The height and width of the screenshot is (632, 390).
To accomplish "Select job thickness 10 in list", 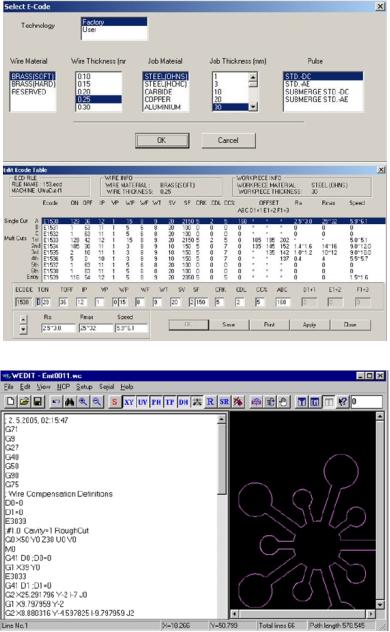I will tap(230, 91).
